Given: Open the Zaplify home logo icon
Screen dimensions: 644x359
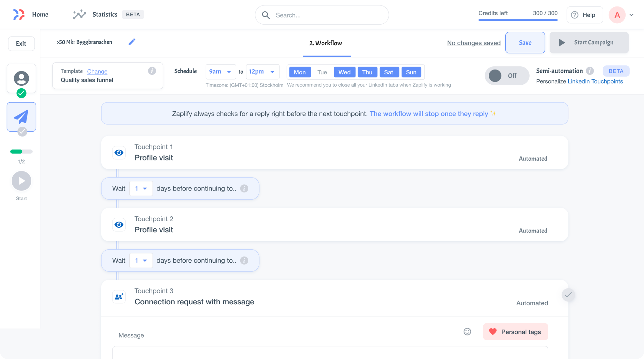Looking at the screenshot, I should (19, 15).
